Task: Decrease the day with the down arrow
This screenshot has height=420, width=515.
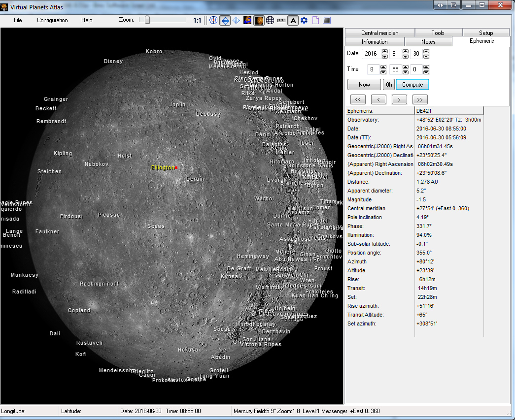Action: pyautogui.click(x=426, y=56)
